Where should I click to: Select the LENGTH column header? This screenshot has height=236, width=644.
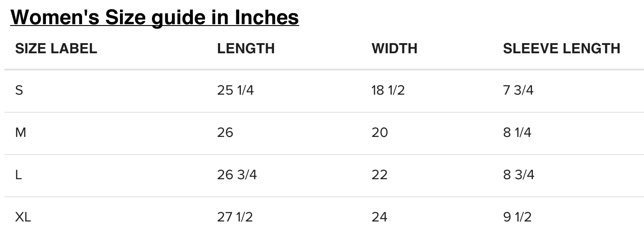(x=246, y=48)
